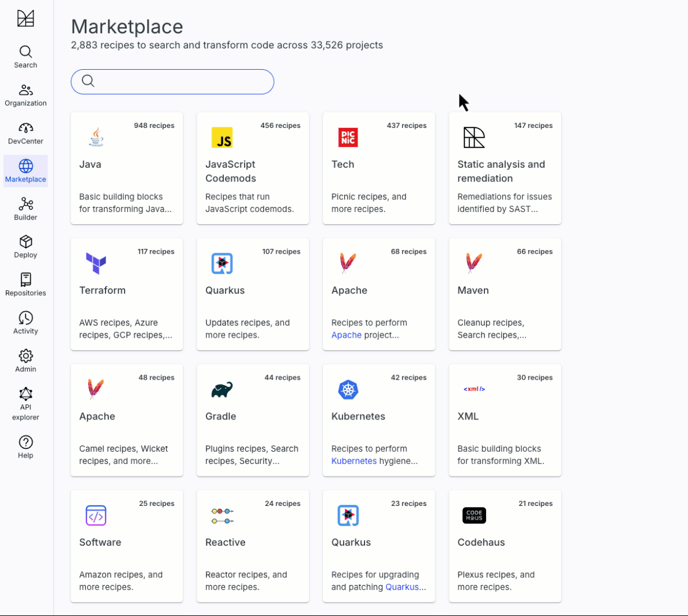Open the Terraform category title
The height and width of the screenshot is (616, 688).
coord(102,290)
